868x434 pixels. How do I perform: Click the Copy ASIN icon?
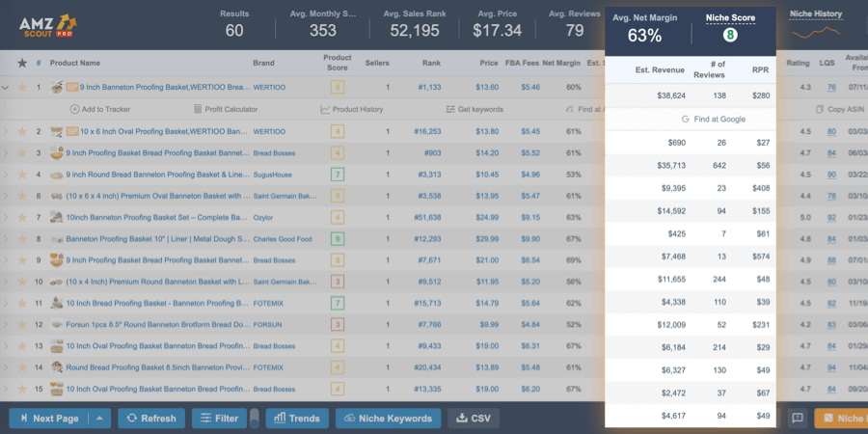point(820,110)
